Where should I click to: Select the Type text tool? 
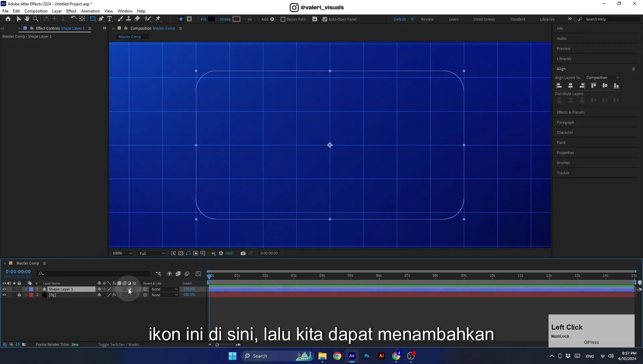(x=110, y=19)
